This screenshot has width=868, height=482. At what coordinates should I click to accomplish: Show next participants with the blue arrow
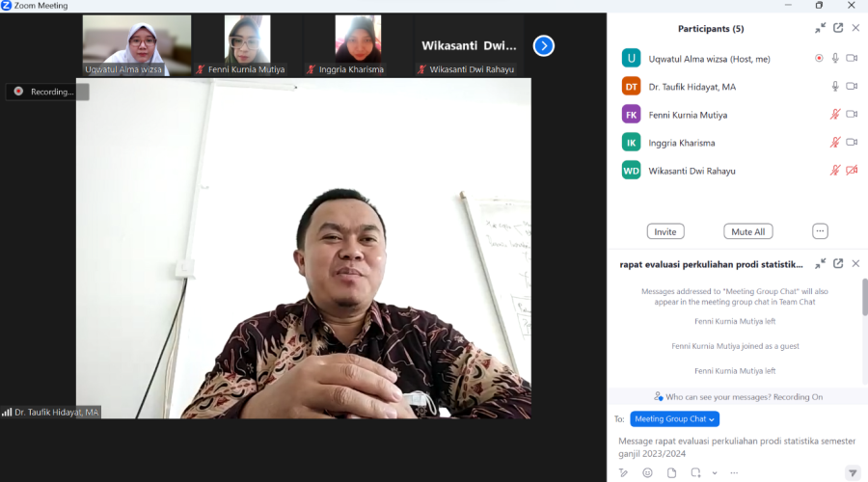tap(544, 45)
